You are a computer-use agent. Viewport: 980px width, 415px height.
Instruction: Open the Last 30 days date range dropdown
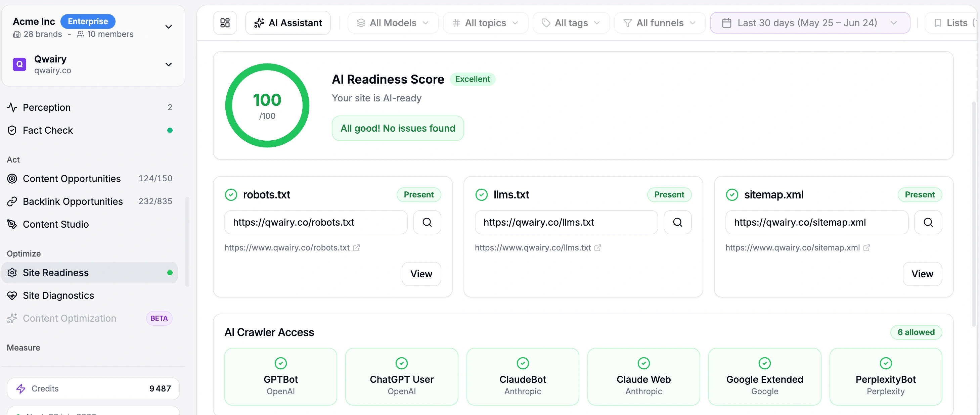810,23
